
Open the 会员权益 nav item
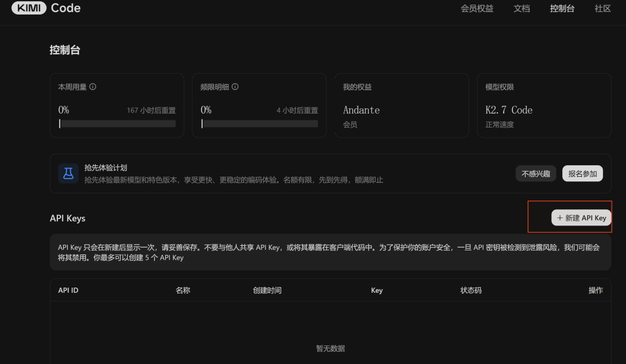click(x=477, y=8)
